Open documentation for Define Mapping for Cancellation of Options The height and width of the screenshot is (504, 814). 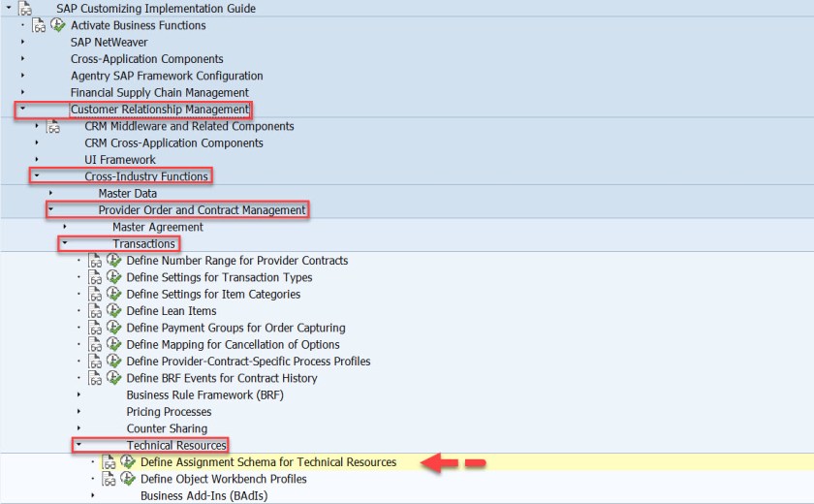pyautogui.click(x=95, y=344)
